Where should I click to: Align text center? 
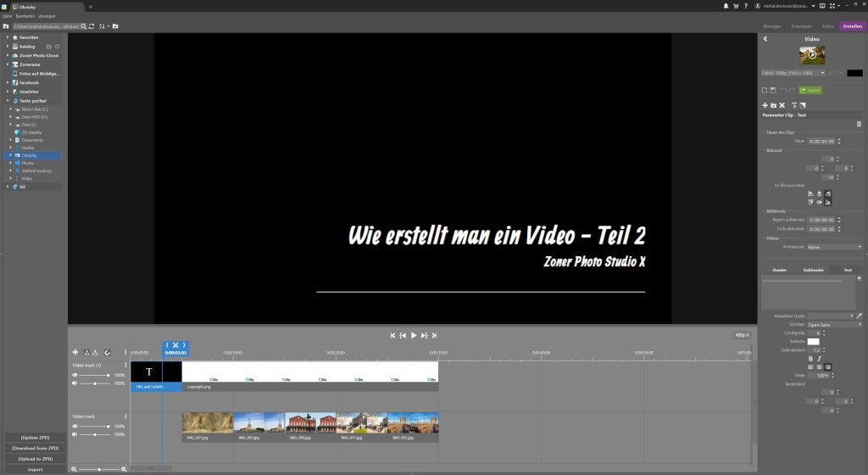[x=820, y=367]
